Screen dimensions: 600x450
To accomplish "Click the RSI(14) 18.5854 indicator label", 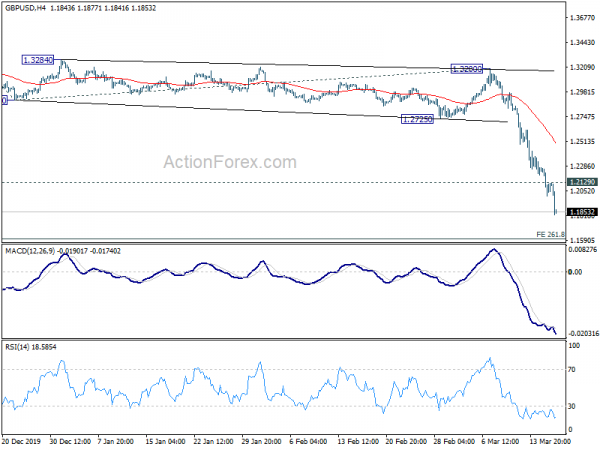I will [31, 347].
